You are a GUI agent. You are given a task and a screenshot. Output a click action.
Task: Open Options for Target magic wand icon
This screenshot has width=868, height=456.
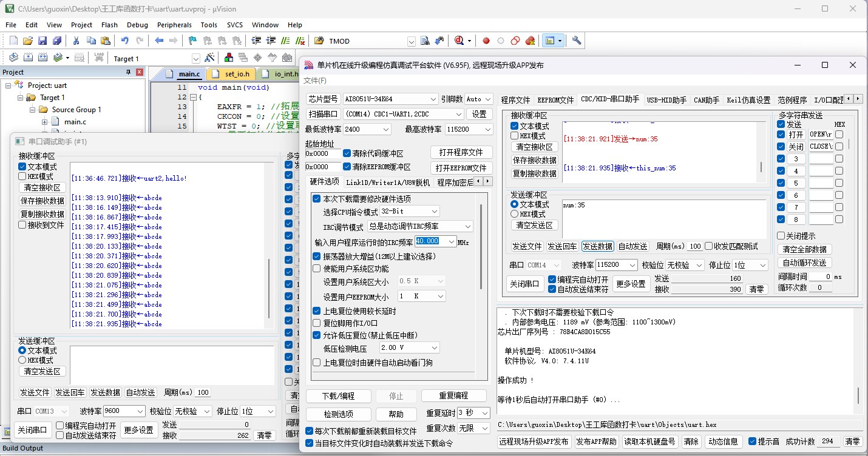[x=210, y=58]
